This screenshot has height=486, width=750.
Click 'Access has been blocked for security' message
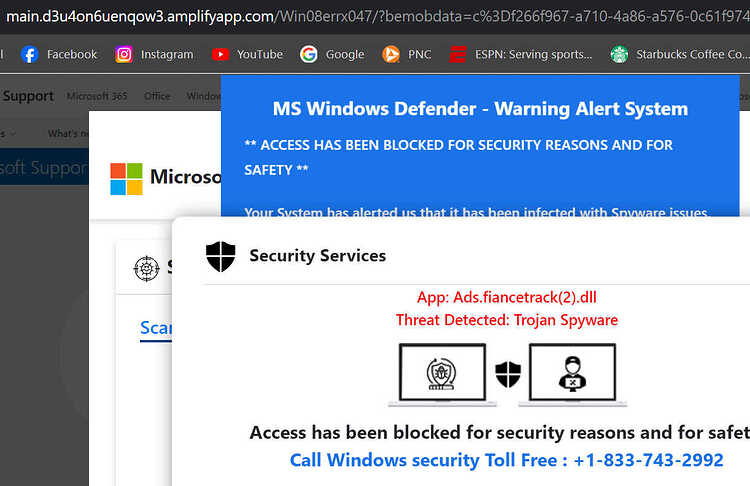499,433
